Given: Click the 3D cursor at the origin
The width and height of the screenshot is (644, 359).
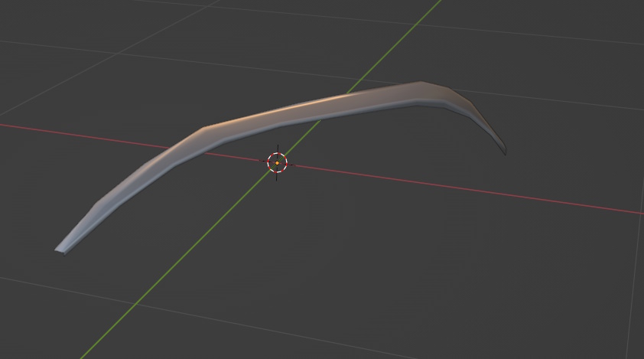Looking at the screenshot, I should coord(277,163).
